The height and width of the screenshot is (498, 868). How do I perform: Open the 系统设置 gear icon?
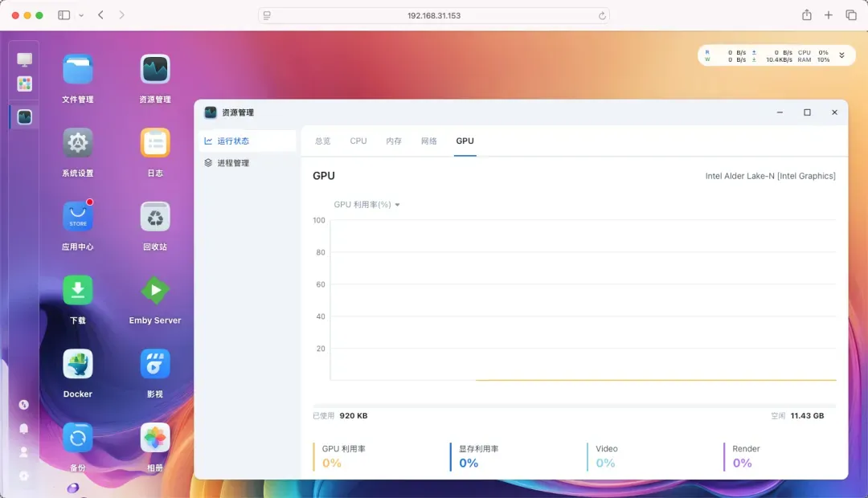tap(78, 143)
